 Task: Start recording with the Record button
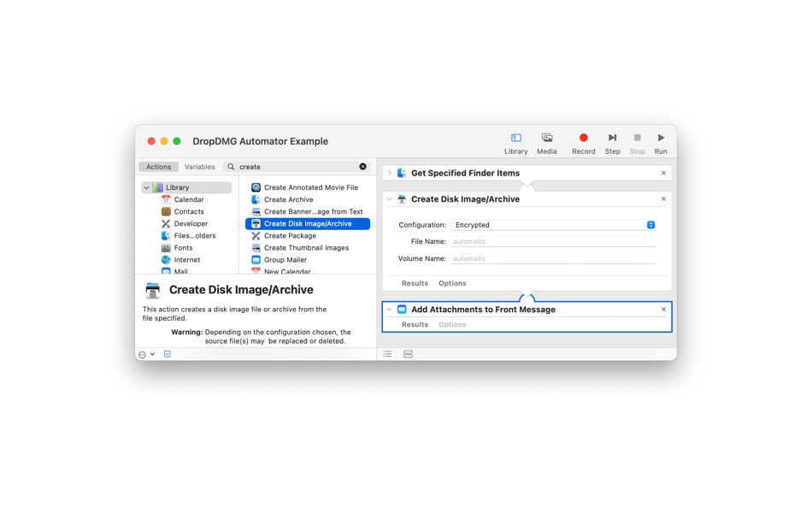click(x=583, y=144)
